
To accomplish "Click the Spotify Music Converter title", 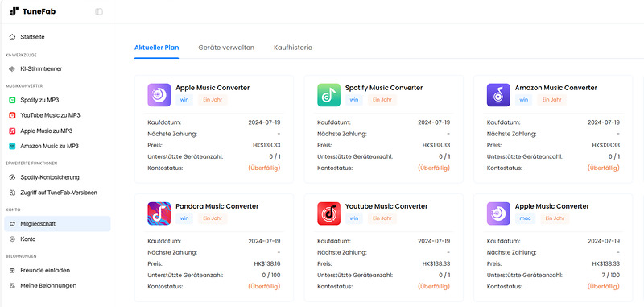I will [384, 88].
